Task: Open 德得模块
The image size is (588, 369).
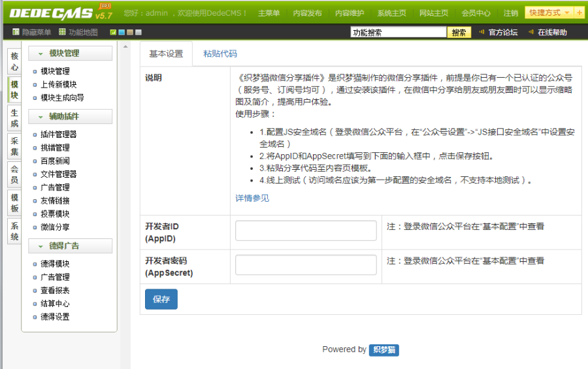Action: coord(55,264)
